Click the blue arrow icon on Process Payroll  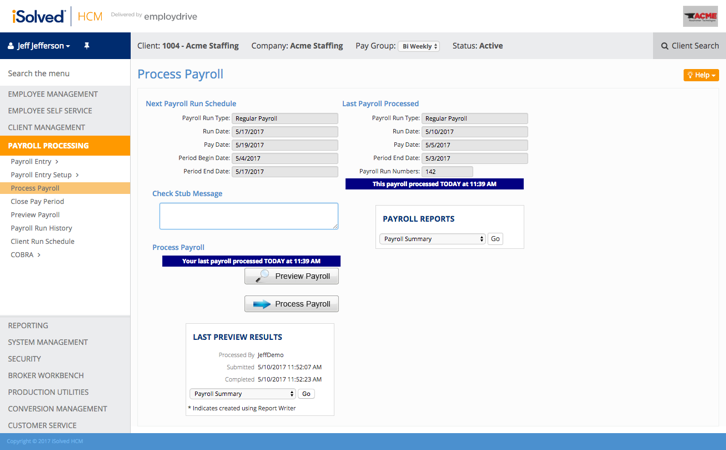point(262,304)
